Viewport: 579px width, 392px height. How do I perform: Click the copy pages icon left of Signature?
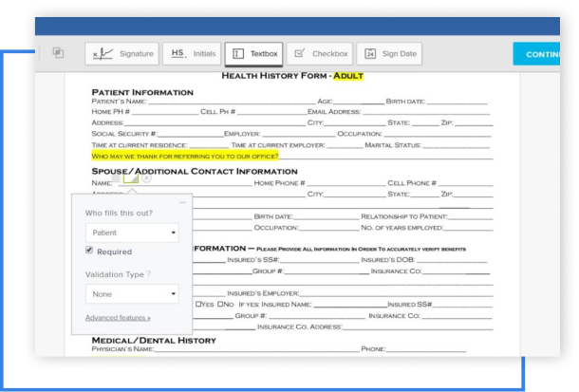pyautogui.click(x=58, y=53)
